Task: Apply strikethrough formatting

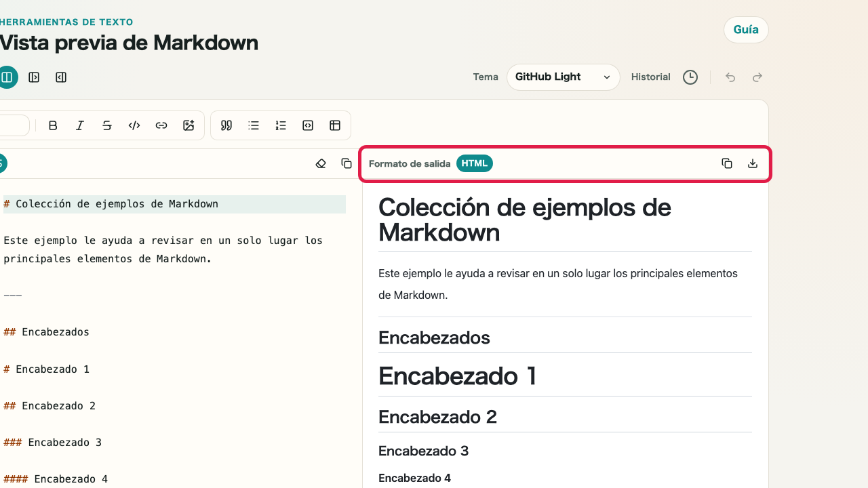Action: pos(107,125)
